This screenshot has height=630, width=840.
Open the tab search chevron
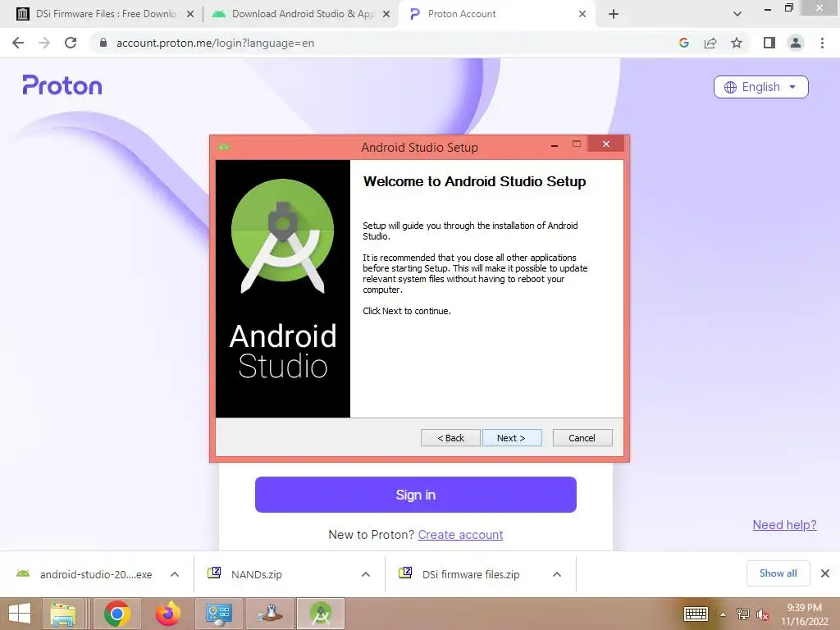[737, 14]
